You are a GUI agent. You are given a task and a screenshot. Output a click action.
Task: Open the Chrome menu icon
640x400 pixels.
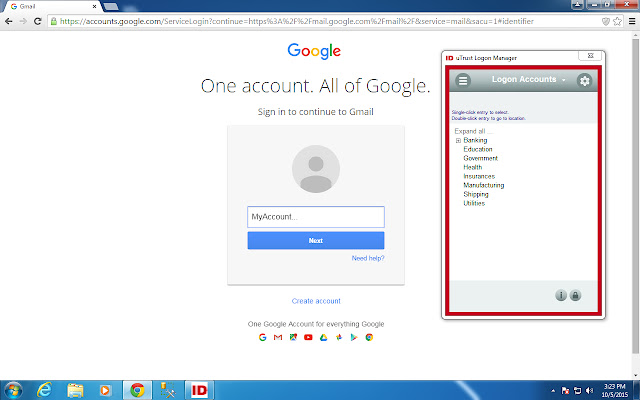click(x=631, y=21)
